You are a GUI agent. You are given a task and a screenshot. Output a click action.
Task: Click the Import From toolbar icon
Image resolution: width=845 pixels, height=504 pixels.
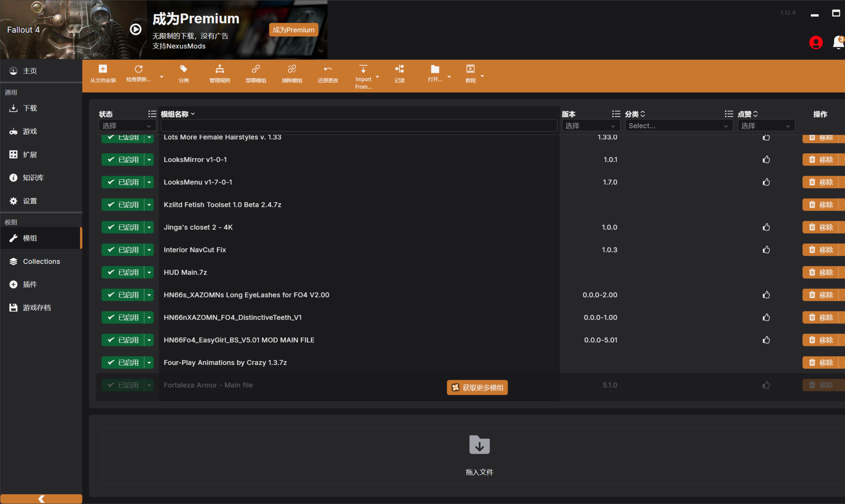(x=363, y=69)
